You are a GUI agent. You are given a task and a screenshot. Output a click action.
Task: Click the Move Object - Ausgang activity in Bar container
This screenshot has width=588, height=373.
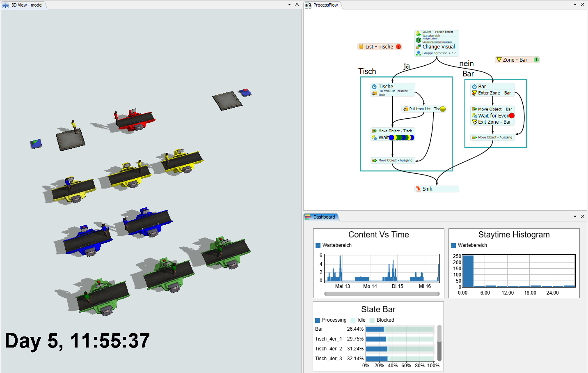[x=492, y=138]
